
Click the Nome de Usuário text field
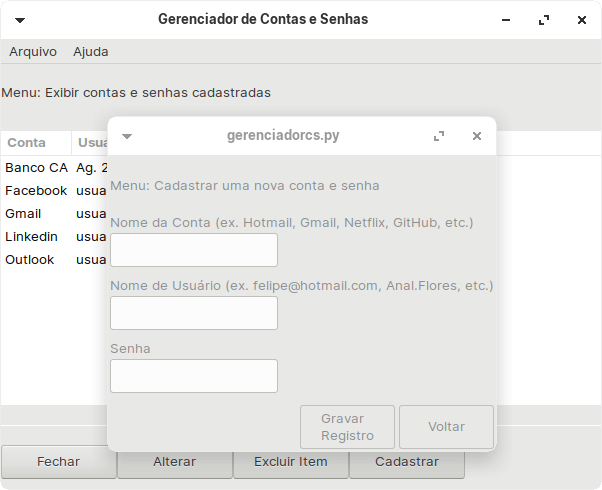tap(194, 313)
